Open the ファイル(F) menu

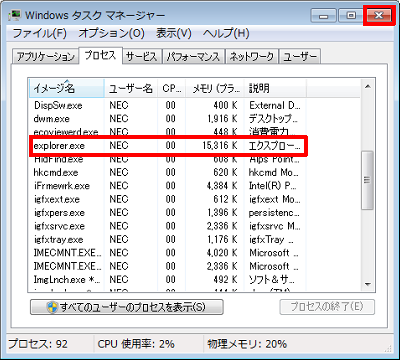[x=40, y=33]
